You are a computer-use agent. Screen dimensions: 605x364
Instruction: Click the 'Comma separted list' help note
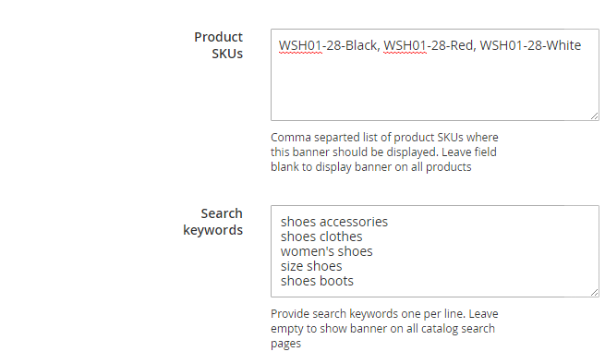click(x=384, y=152)
